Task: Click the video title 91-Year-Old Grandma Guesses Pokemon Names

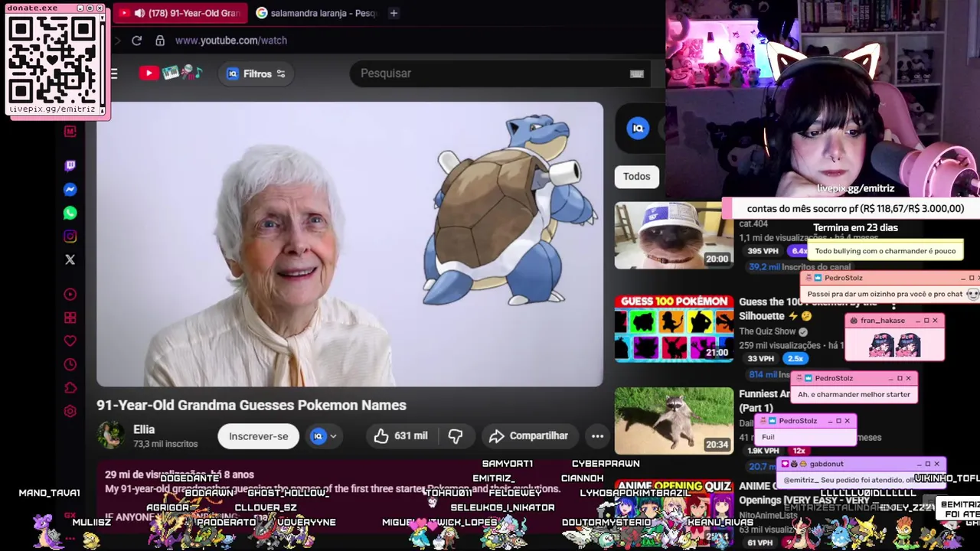Action: pos(251,405)
